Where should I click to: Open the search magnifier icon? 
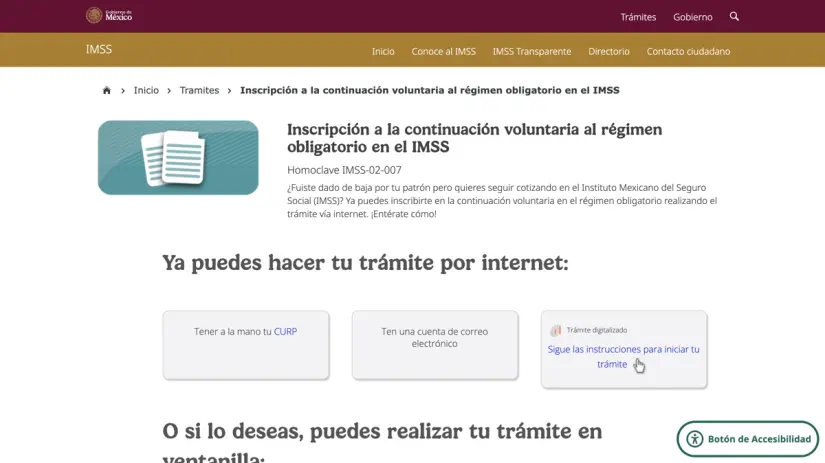[734, 16]
